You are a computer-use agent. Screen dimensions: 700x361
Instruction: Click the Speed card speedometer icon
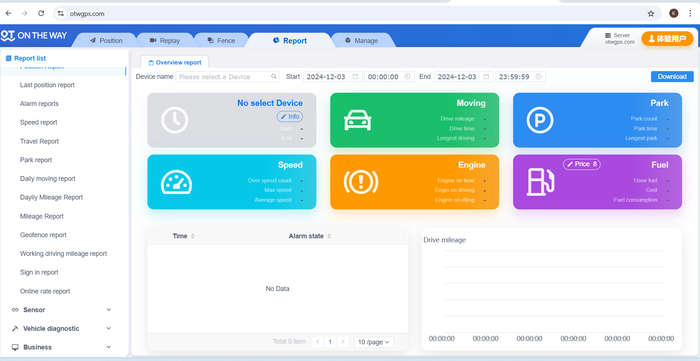176,182
